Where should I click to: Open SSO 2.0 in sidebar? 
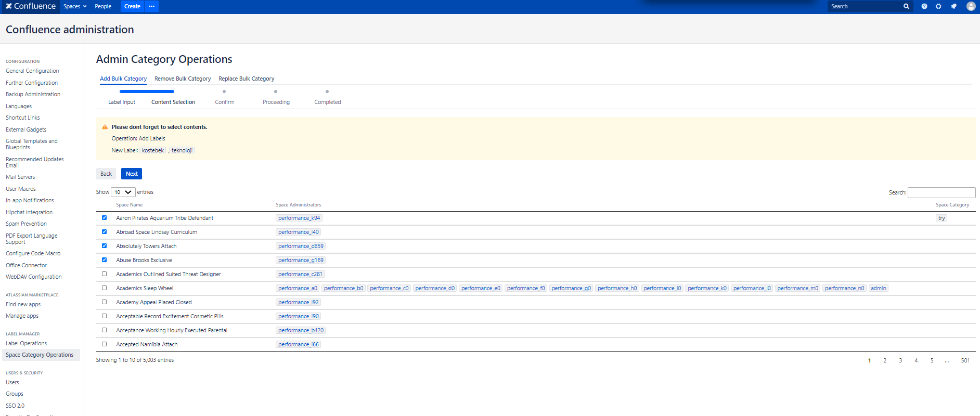(15, 406)
